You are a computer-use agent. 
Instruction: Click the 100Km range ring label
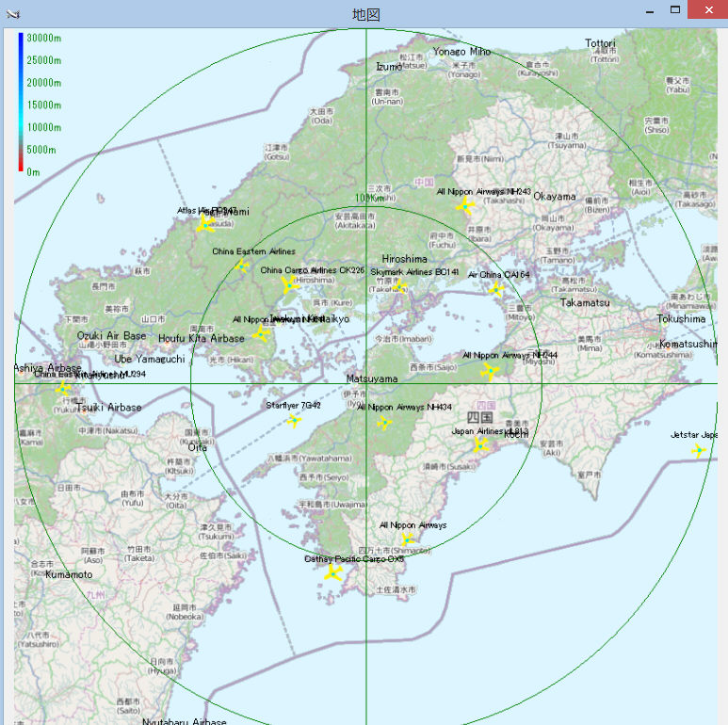369,199
